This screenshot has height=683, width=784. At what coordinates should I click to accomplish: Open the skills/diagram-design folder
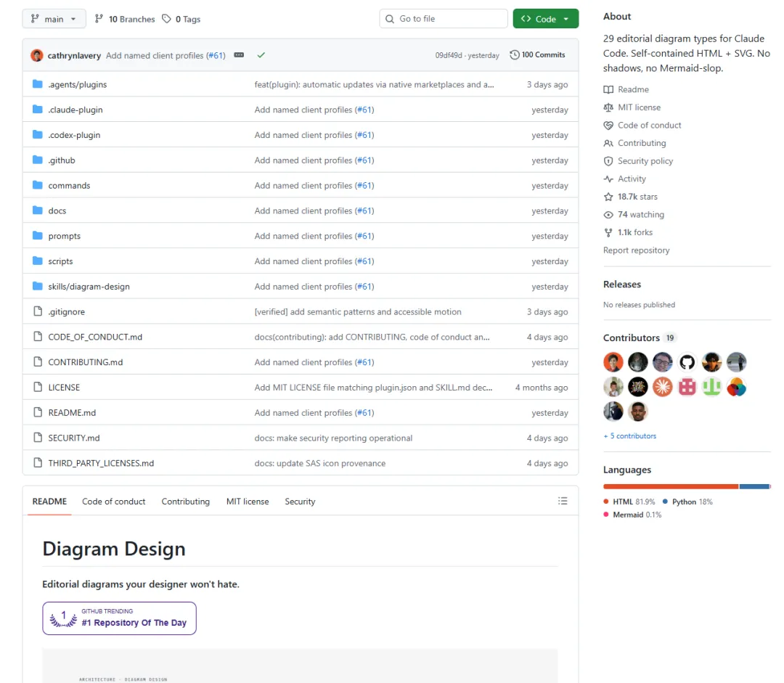89,286
